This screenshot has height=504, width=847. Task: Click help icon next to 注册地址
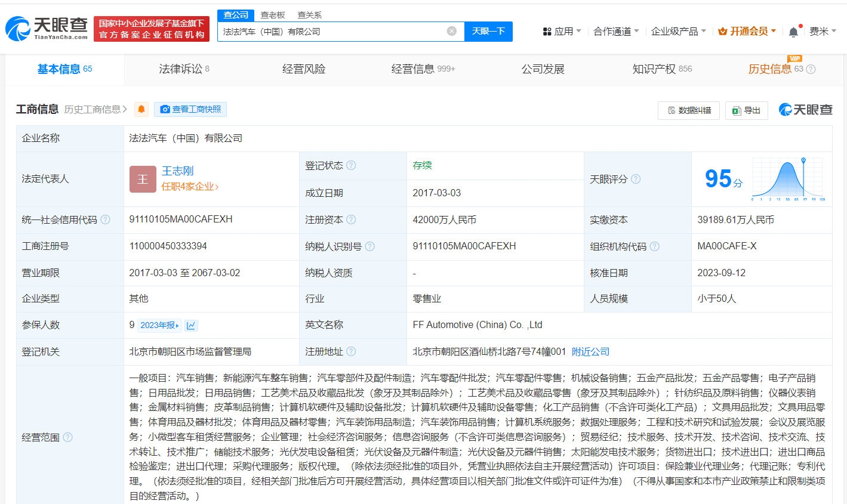click(351, 352)
